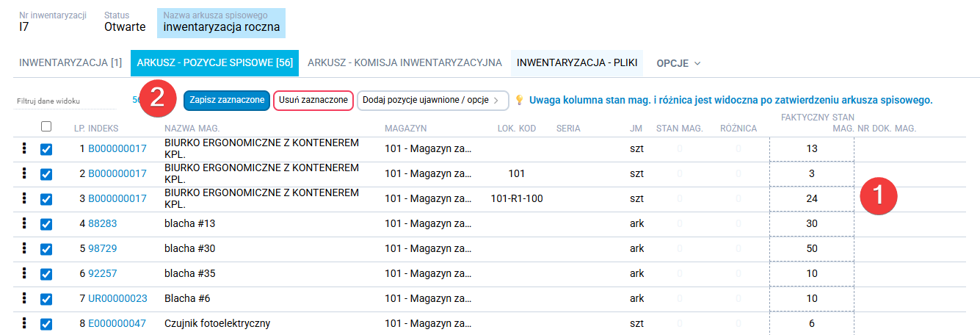Open index link 88283
This screenshot has width=980, height=335.
[103, 223]
